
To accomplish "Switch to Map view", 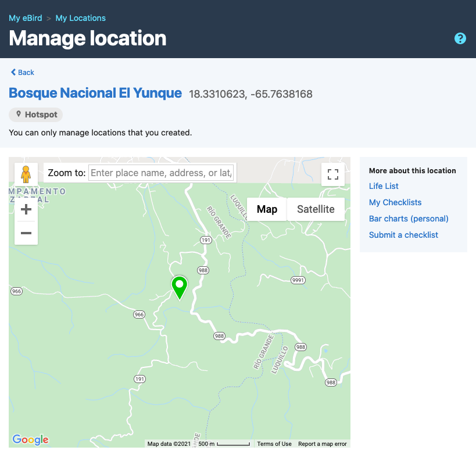I will (x=267, y=209).
